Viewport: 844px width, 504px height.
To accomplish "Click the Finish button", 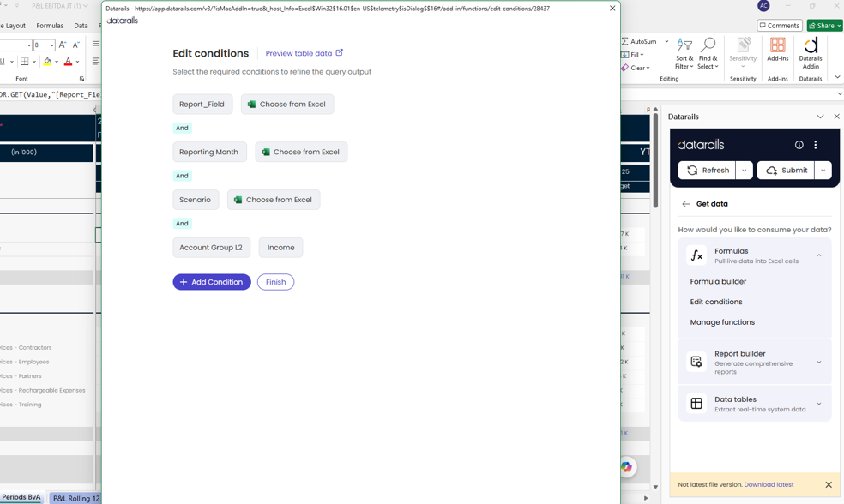I will tap(275, 282).
